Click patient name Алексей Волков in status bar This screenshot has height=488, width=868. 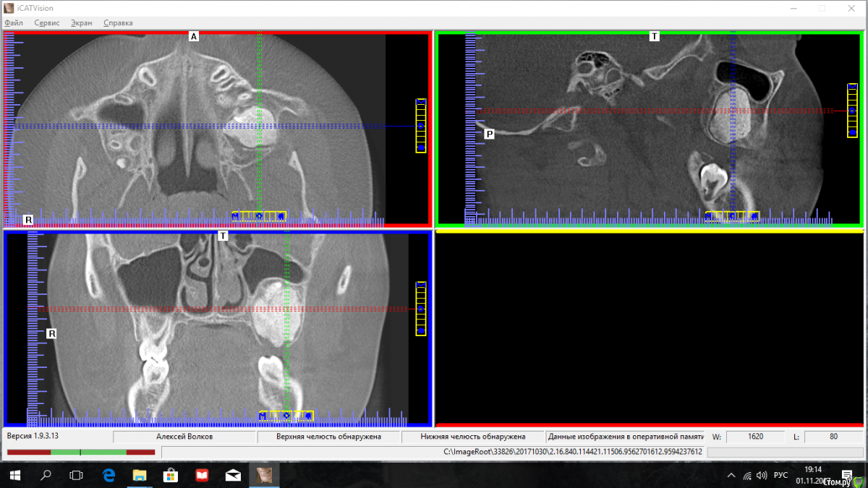pyautogui.click(x=184, y=437)
